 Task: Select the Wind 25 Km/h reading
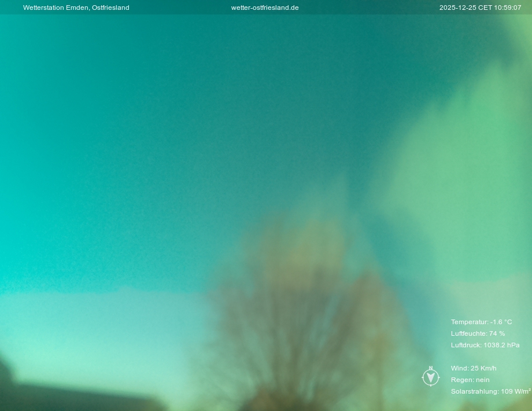pos(474,368)
